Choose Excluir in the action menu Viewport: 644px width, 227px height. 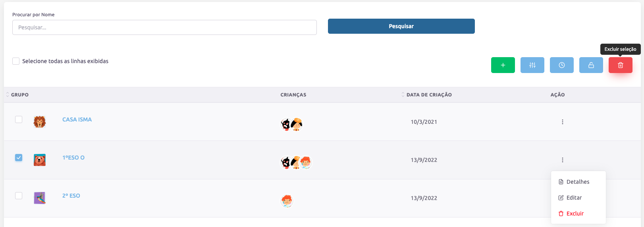point(575,214)
